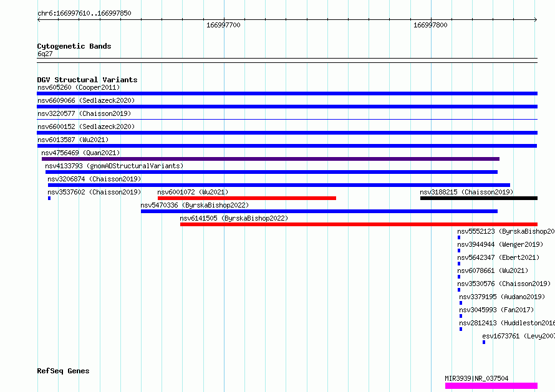Click the blue nsv3206874 variant bar

[x=279, y=185]
